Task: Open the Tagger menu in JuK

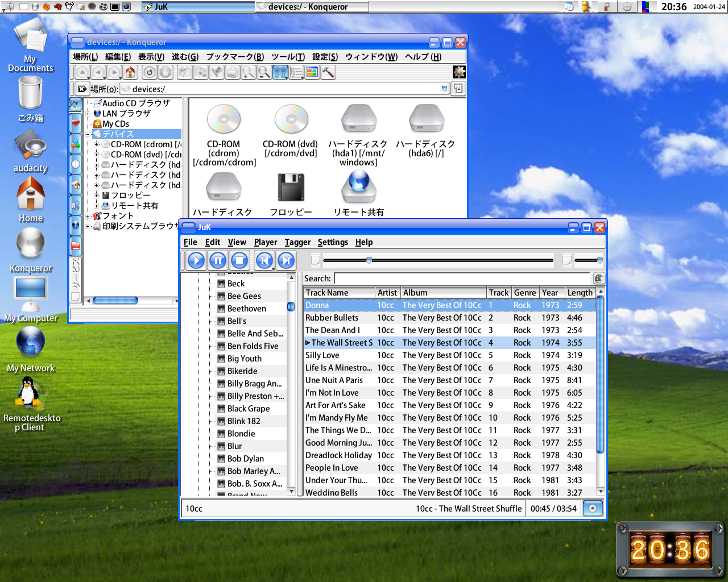Action: (x=297, y=242)
